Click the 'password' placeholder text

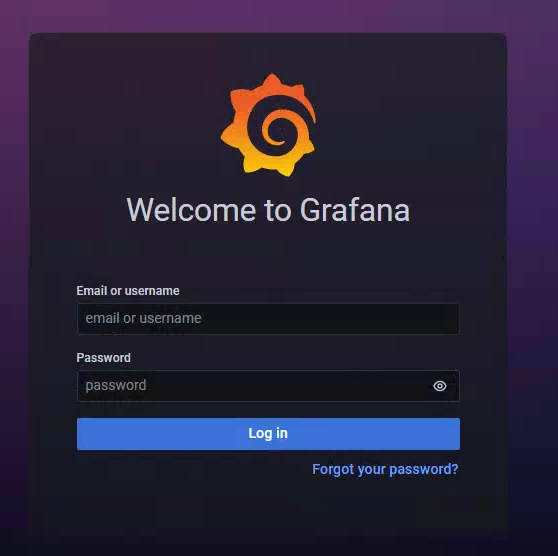[x=116, y=385]
